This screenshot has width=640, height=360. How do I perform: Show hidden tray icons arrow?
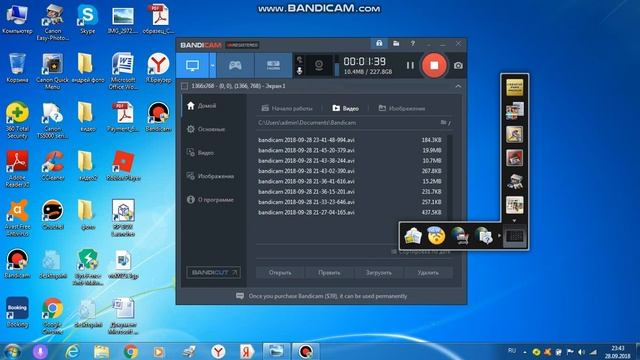pos(525,352)
